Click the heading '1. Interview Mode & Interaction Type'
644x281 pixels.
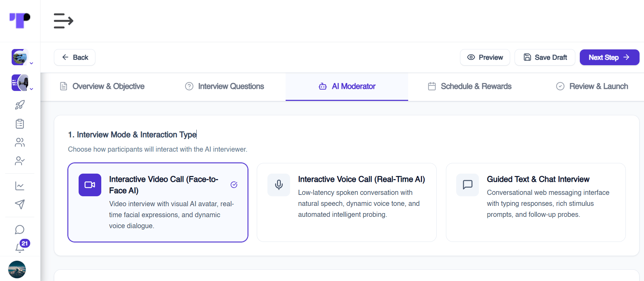click(132, 134)
